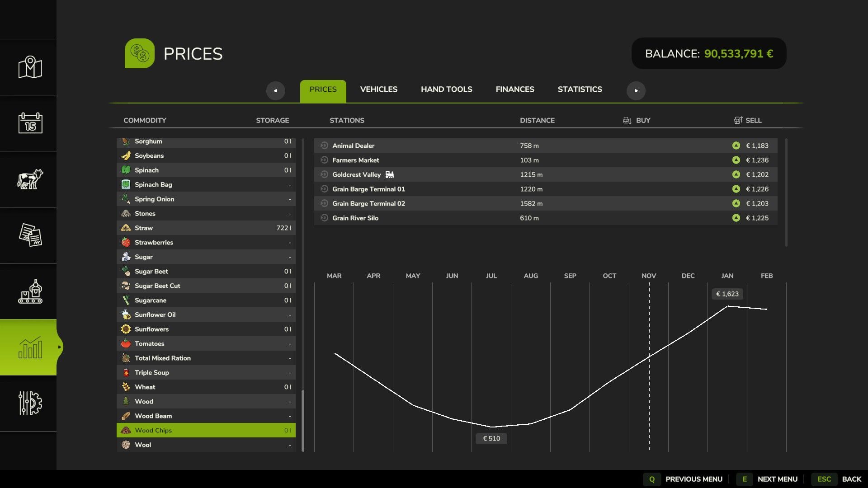This screenshot has height=488, width=868.
Task: Expand sidebar arrow beside statistics icon
Action: (x=60, y=347)
